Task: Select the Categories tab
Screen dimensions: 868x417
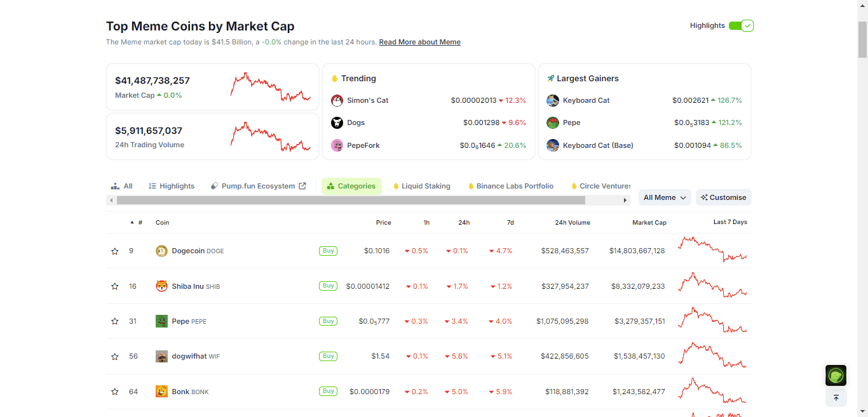Action: point(351,186)
